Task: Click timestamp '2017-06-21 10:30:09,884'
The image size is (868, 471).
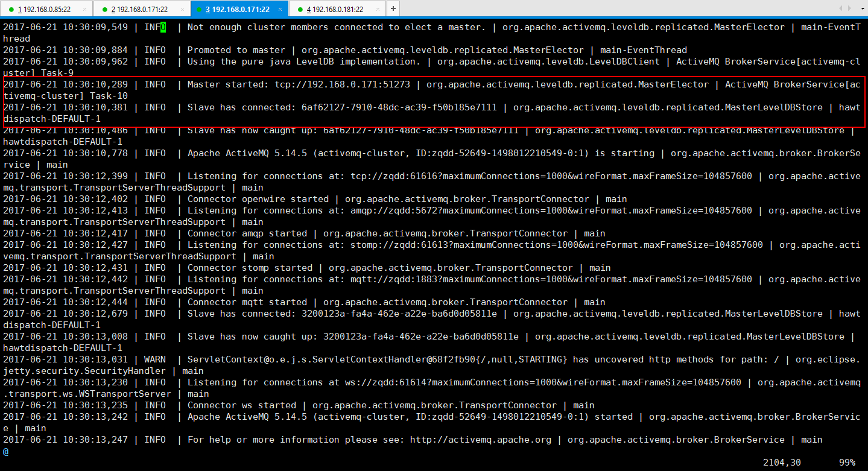Action: coord(65,50)
